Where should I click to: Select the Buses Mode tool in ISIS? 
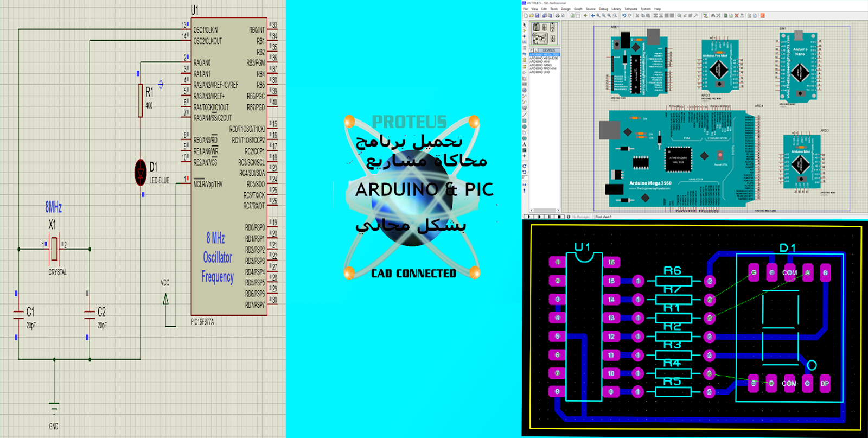pyautogui.click(x=525, y=54)
